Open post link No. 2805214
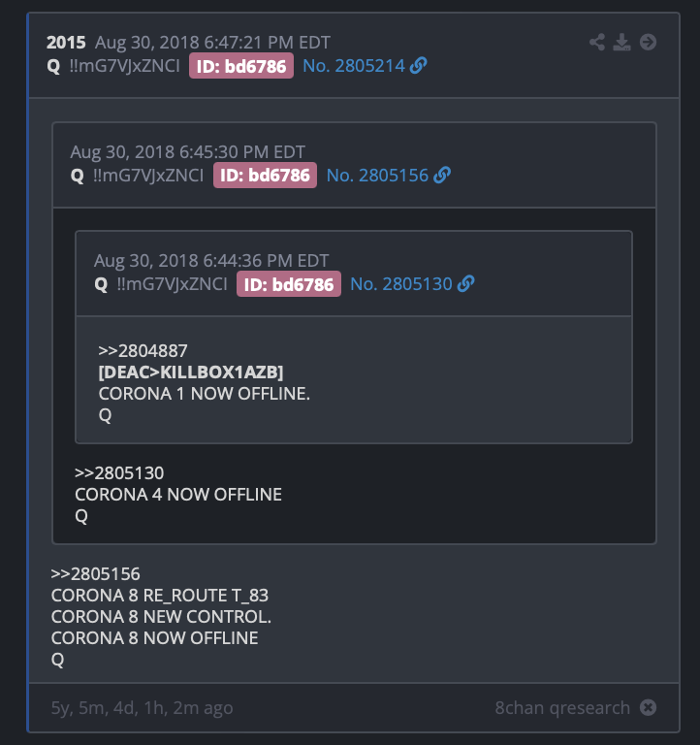 tap(353, 66)
